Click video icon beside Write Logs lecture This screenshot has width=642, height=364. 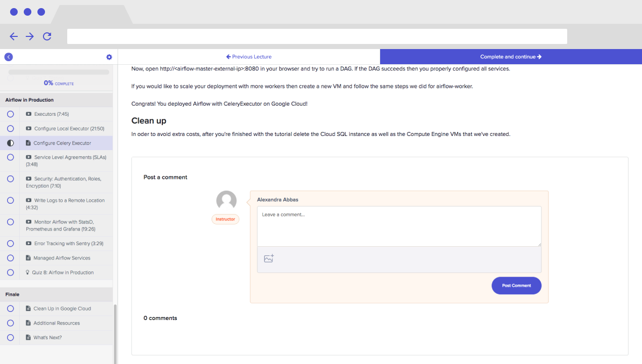tap(29, 201)
